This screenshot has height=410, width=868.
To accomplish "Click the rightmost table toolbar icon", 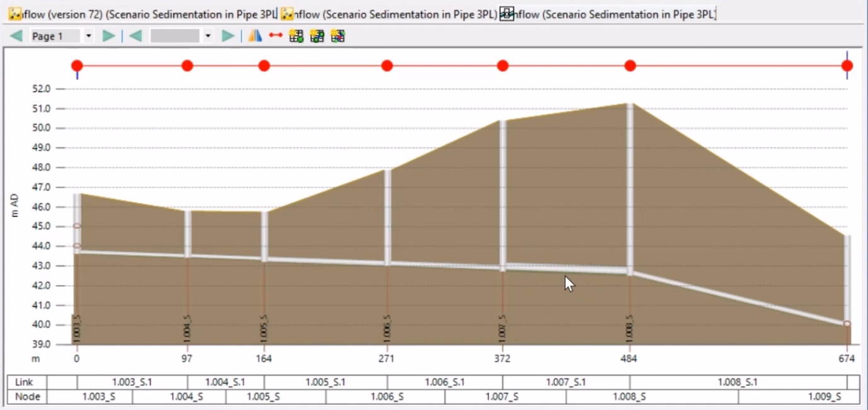I will [x=339, y=36].
